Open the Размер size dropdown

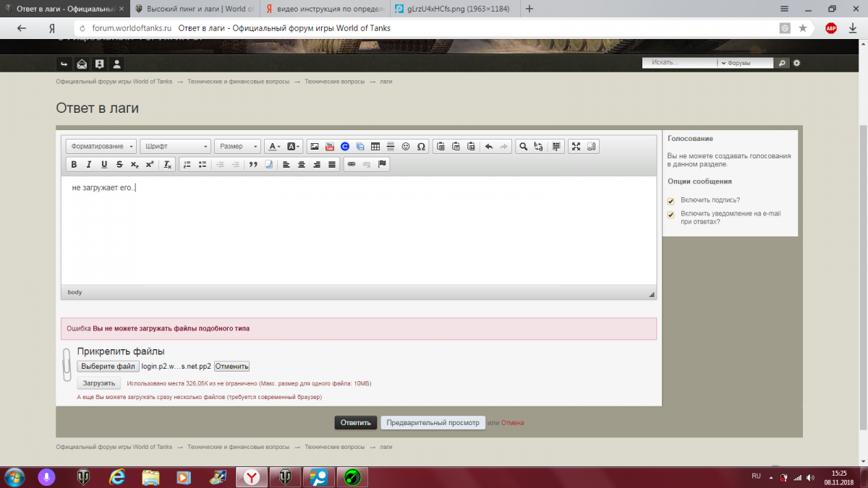pyautogui.click(x=237, y=146)
